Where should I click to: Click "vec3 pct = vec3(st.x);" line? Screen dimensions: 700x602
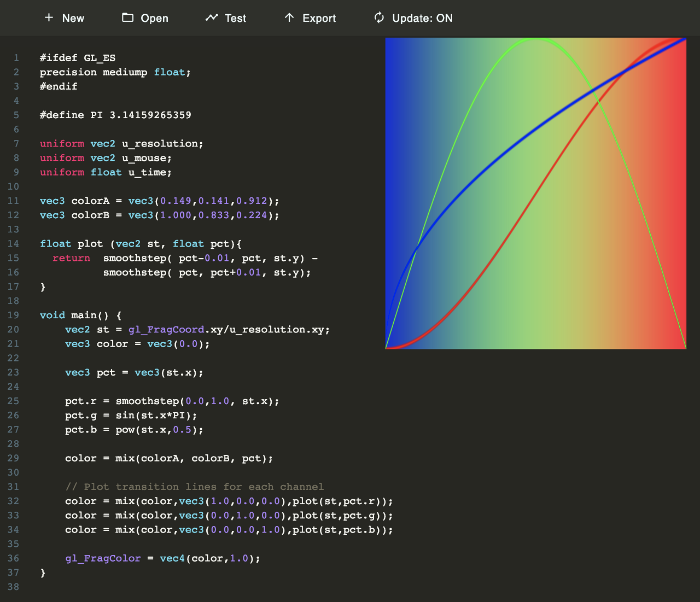pyautogui.click(x=135, y=372)
